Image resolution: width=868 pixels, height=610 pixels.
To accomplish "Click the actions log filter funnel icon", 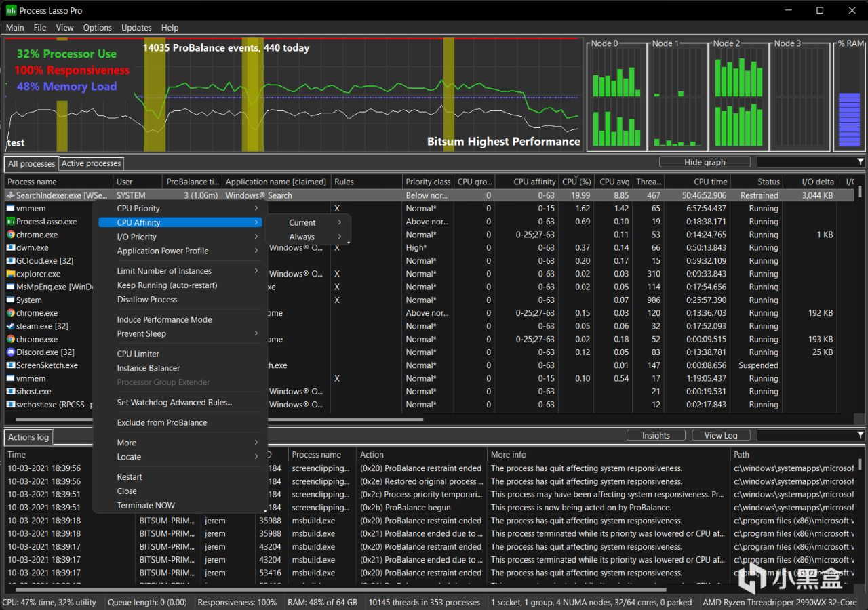I will pos(861,435).
